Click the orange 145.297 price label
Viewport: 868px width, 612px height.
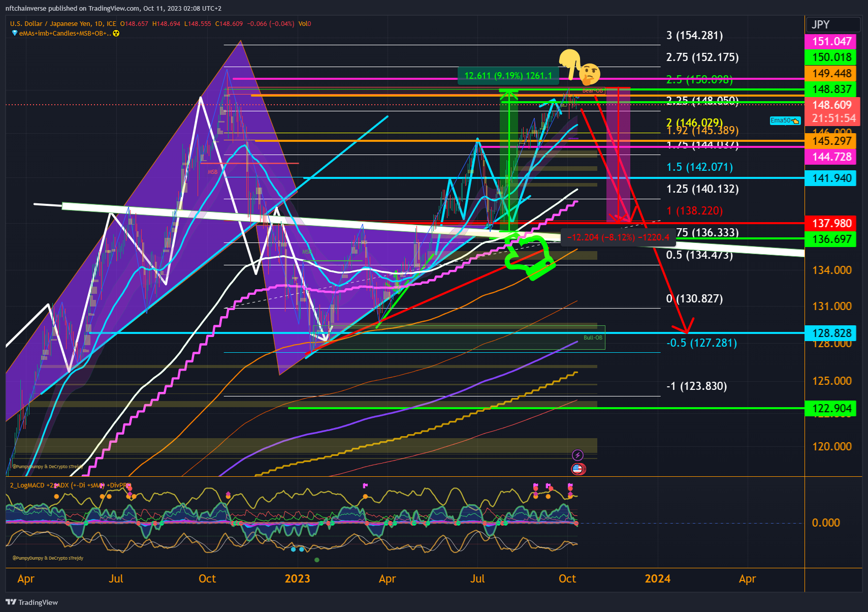pos(831,141)
